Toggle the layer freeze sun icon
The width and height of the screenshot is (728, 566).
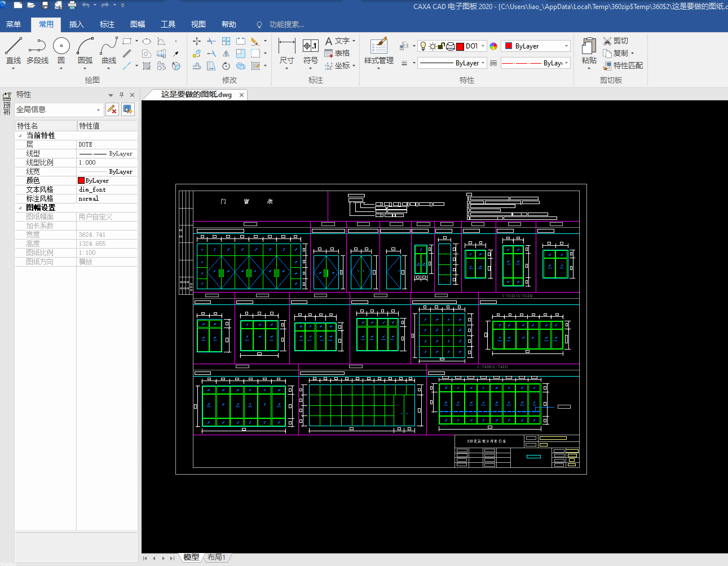pos(433,46)
